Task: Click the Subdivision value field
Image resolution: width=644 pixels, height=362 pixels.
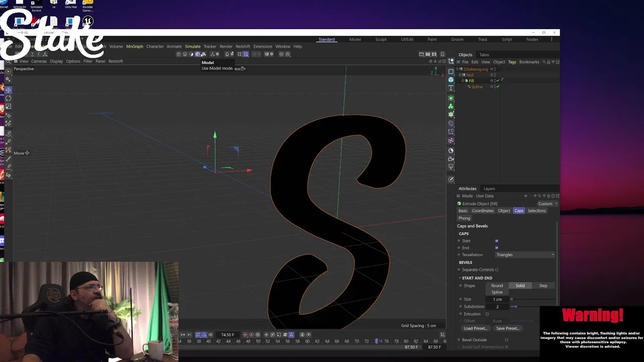Action: point(497,307)
